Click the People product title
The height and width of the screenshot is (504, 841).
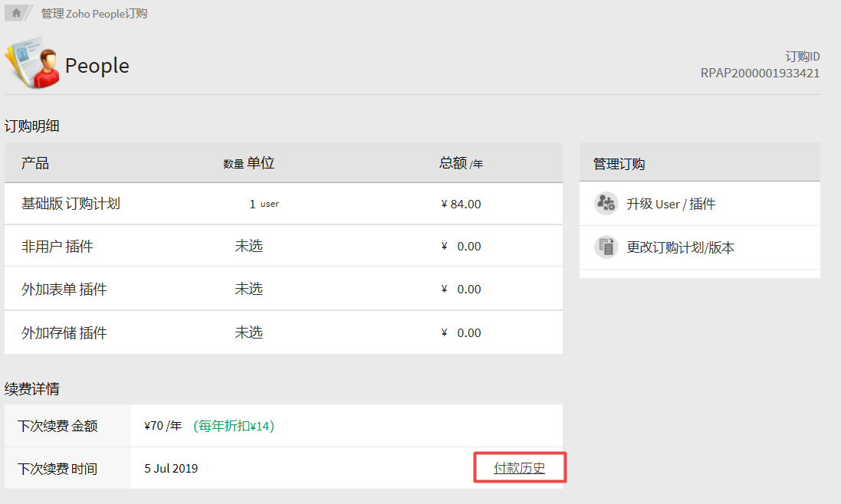coord(97,66)
